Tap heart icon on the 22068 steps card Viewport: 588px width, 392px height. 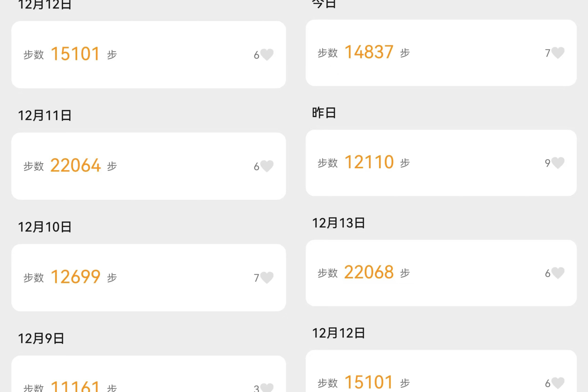(558, 273)
